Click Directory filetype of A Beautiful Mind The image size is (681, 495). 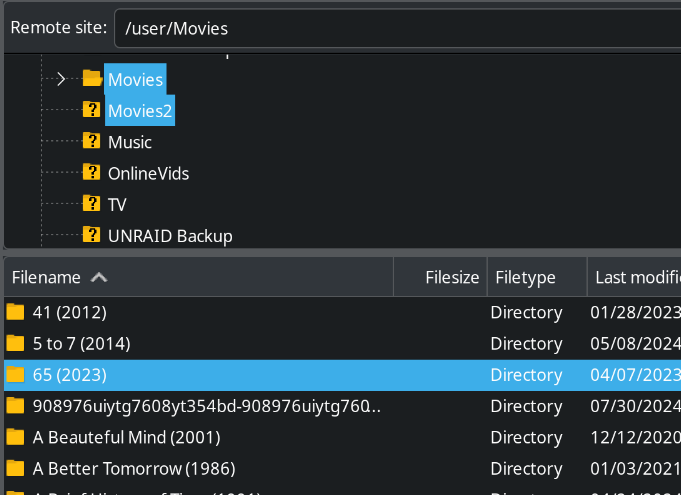click(x=526, y=438)
